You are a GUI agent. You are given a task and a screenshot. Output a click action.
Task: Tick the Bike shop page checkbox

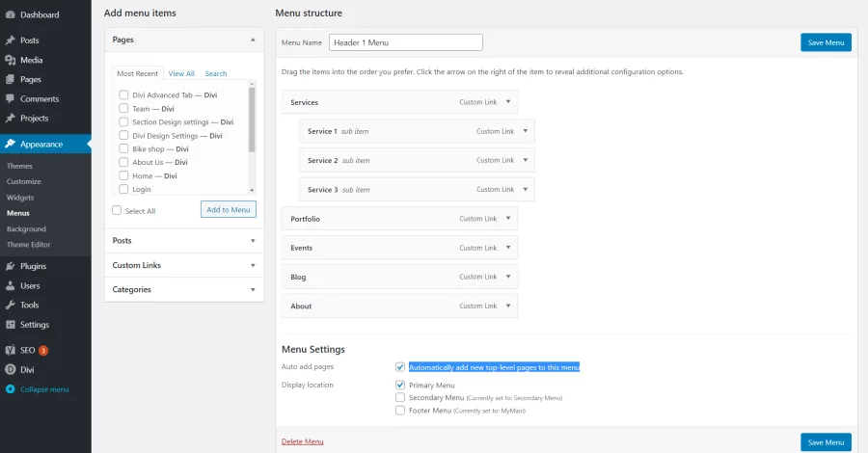123,148
